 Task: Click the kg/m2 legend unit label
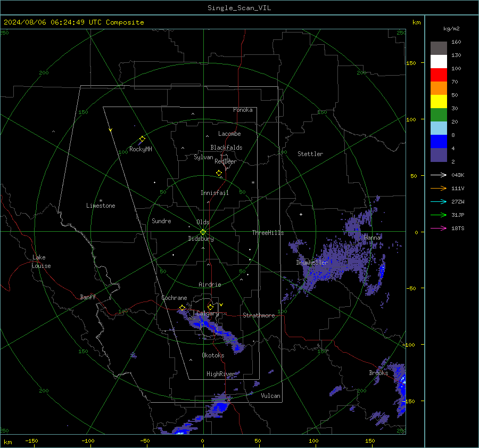451,28
